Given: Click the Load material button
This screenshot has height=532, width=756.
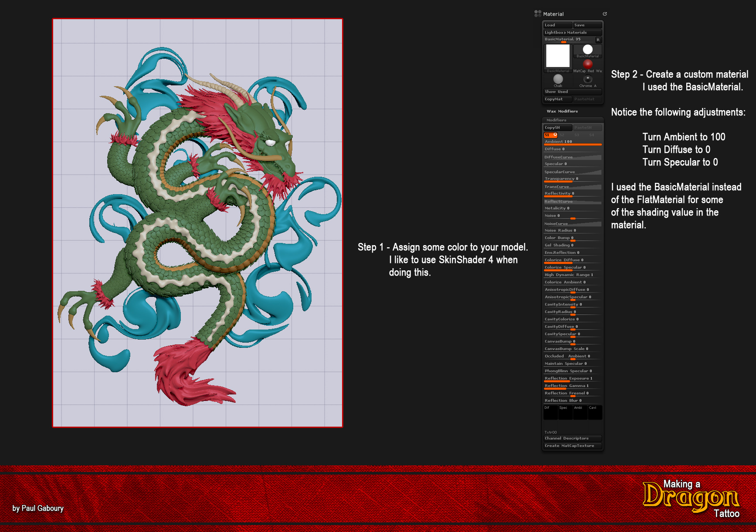Looking at the screenshot, I should point(558,25).
